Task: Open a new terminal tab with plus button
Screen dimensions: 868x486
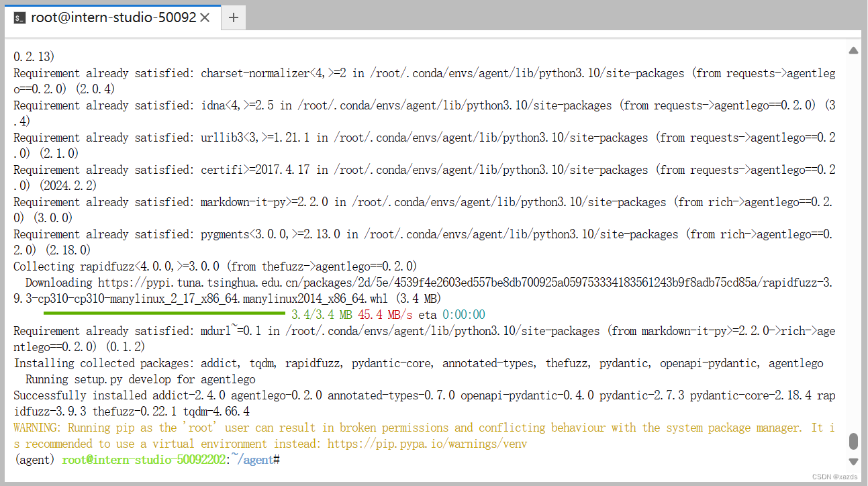Action: click(x=234, y=18)
